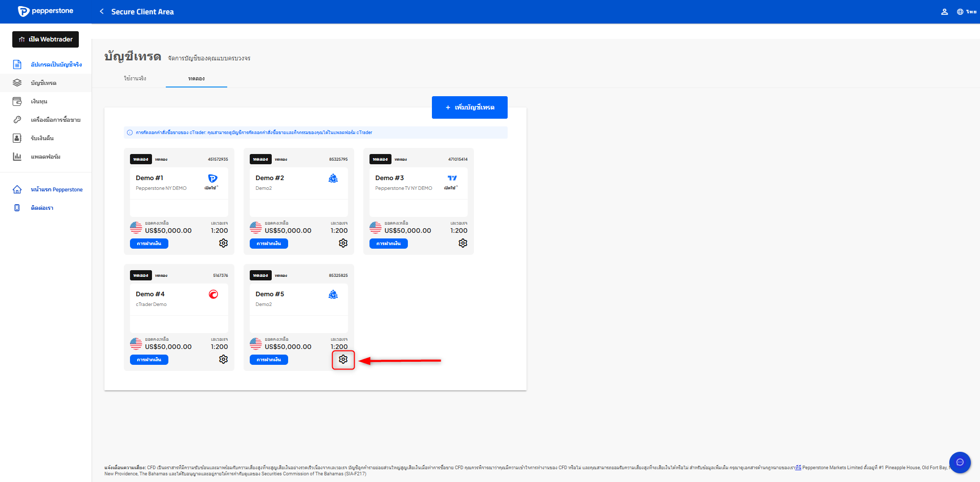
Task: Click the MetaTrader icon on Demo #2
Action: click(x=333, y=178)
